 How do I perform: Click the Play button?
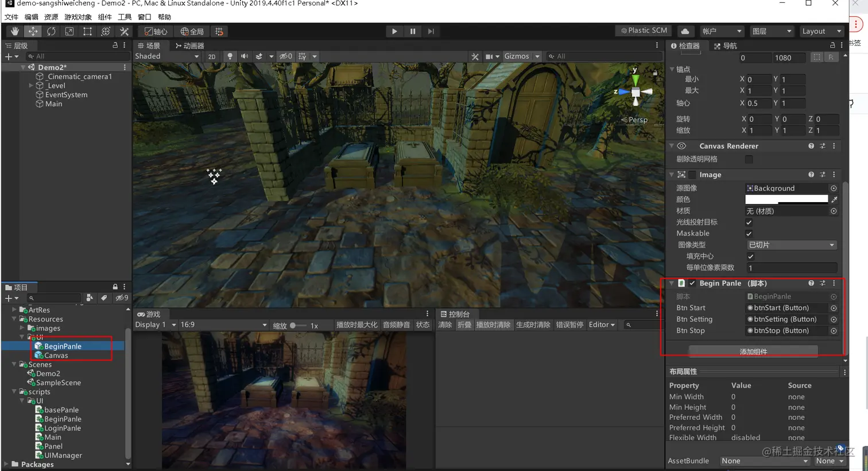(394, 31)
